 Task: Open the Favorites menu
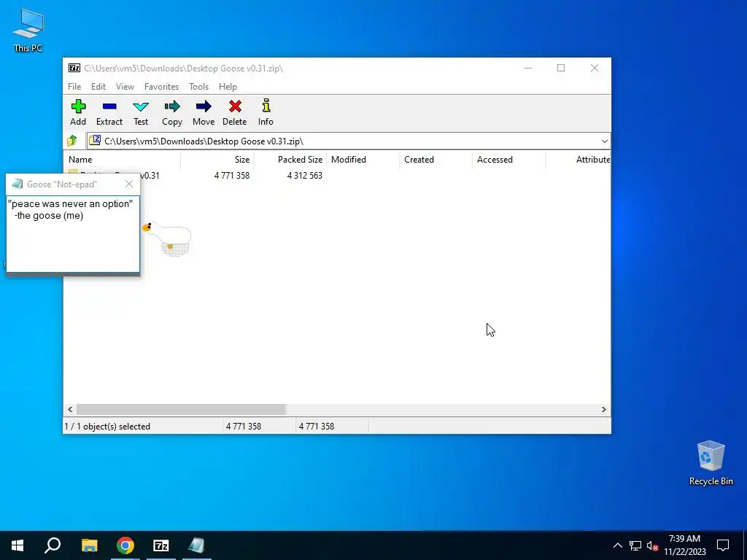[x=161, y=87]
